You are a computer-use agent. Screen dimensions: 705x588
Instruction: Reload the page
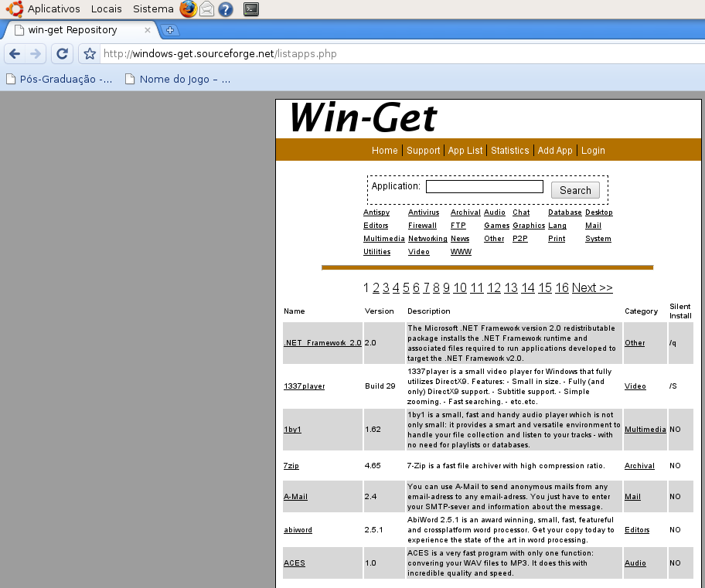tap(62, 54)
